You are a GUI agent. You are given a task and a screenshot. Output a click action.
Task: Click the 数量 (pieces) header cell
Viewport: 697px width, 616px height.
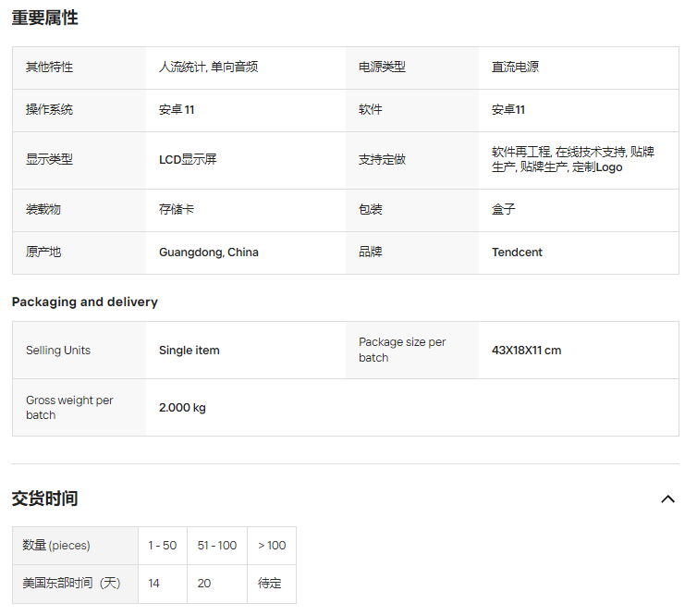pyautogui.click(x=75, y=546)
